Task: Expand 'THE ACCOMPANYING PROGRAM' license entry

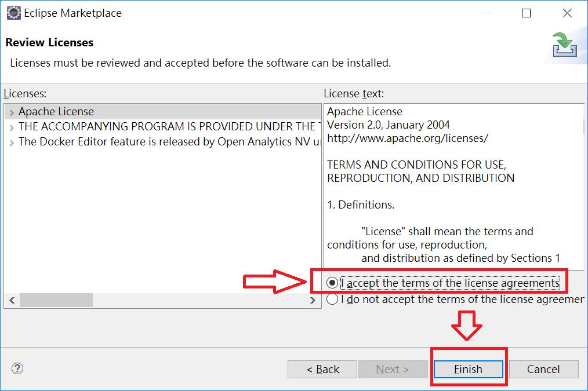Action: (x=12, y=127)
